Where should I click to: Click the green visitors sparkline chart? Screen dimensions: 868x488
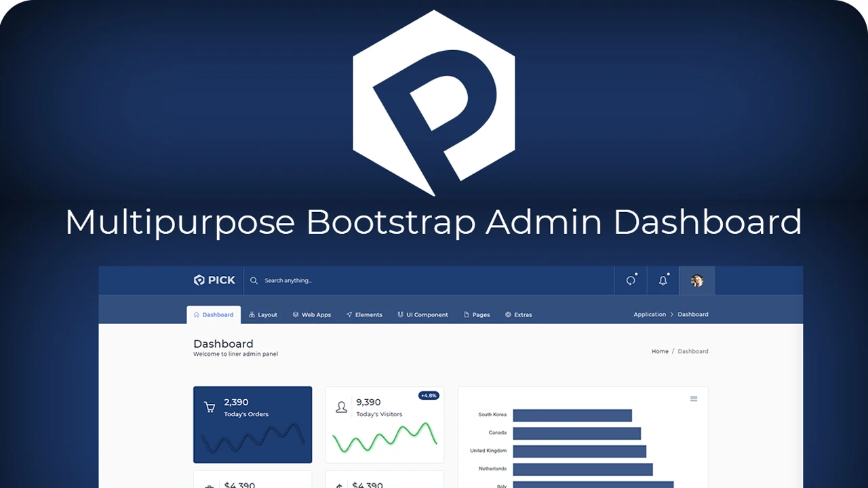[x=384, y=438]
